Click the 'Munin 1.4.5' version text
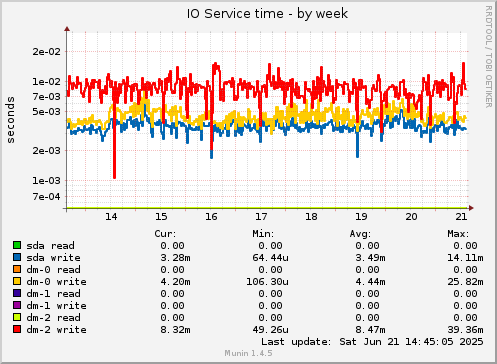This screenshot has width=497, height=364. [x=248, y=353]
